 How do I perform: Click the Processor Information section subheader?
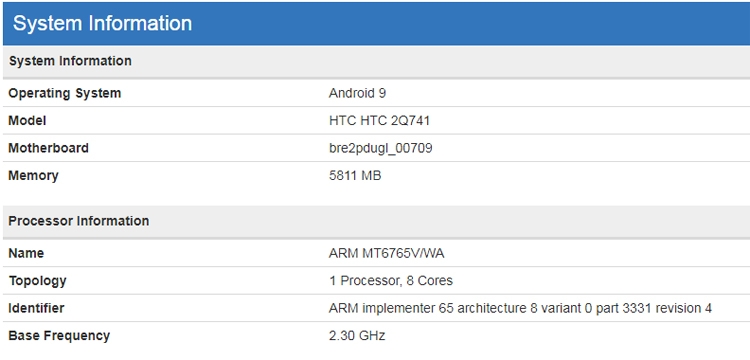click(x=79, y=221)
